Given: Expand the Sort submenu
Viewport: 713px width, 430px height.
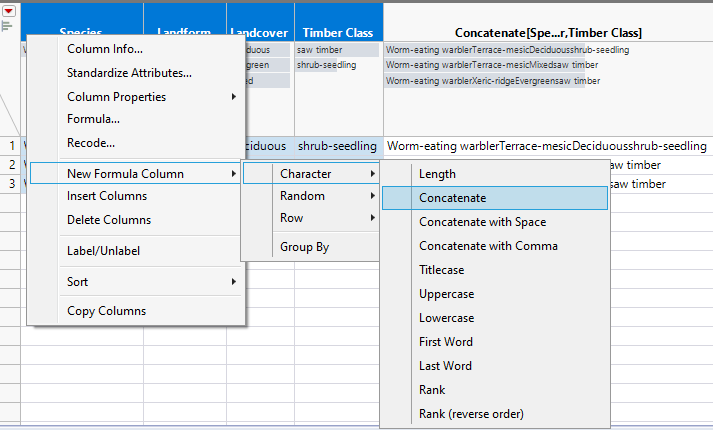Looking at the screenshot, I should point(78,282).
